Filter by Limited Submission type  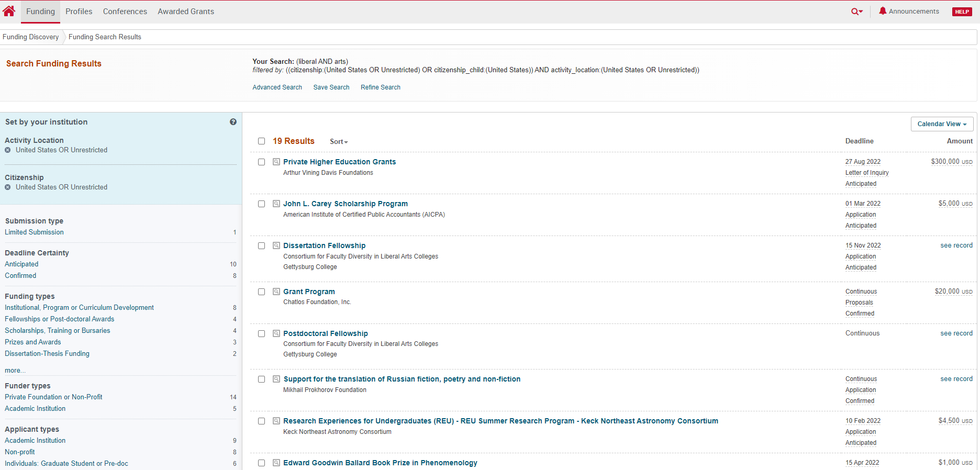click(x=34, y=232)
